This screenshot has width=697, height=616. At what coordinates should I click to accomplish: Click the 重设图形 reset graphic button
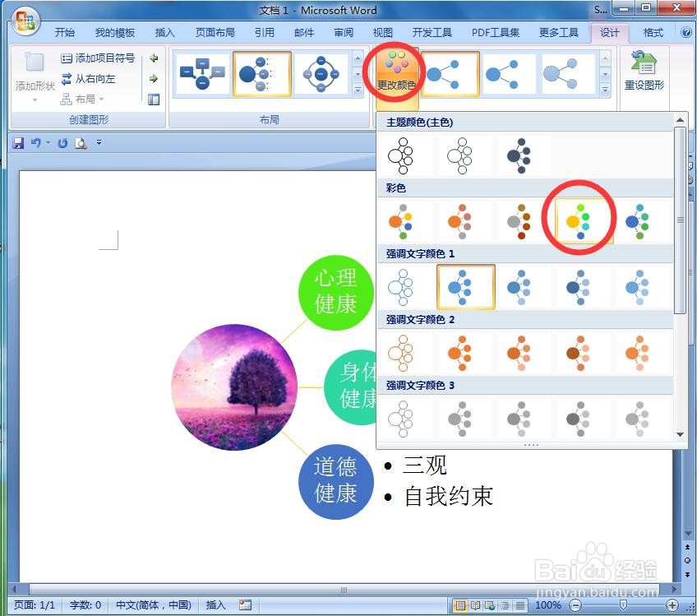644,72
